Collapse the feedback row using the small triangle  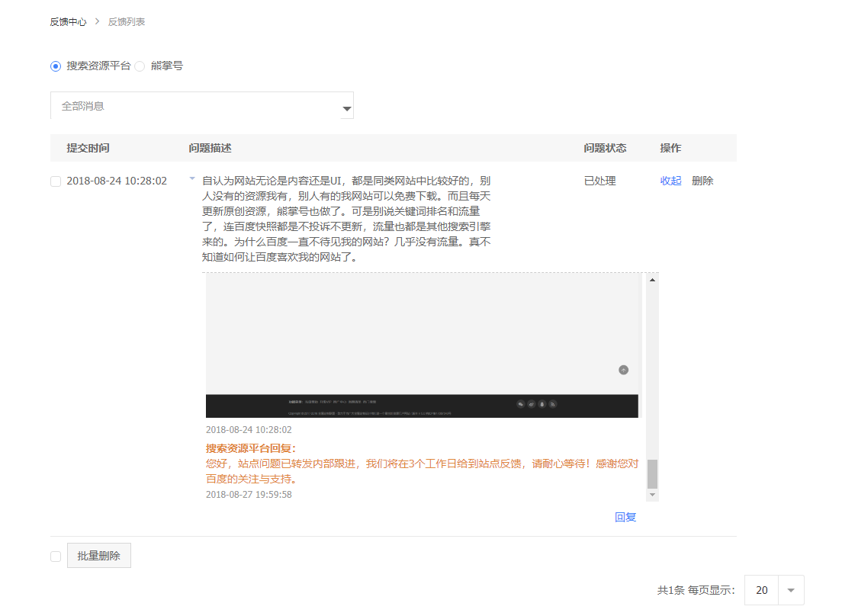(x=192, y=178)
